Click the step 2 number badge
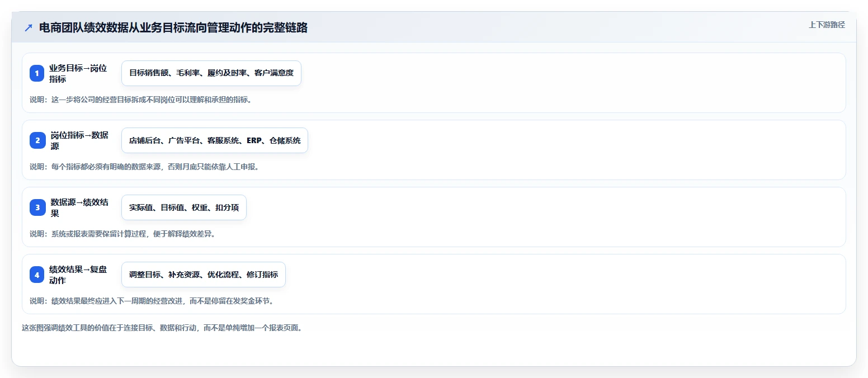Viewport: 868px width, 378px height. (37, 140)
